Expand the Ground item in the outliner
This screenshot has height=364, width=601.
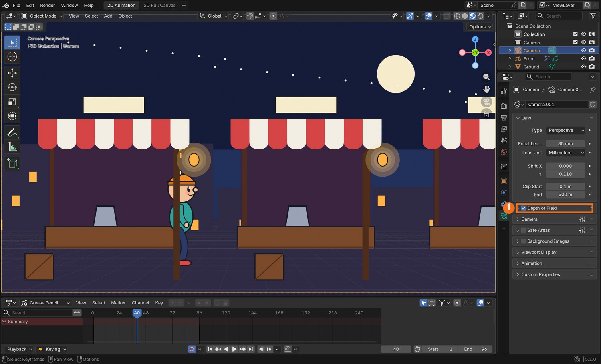pyautogui.click(x=510, y=67)
